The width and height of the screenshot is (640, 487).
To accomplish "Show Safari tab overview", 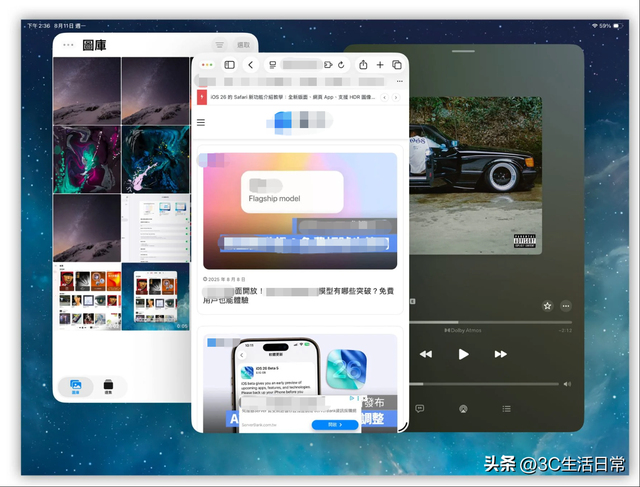I will pyautogui.click(x=397, y=65).
